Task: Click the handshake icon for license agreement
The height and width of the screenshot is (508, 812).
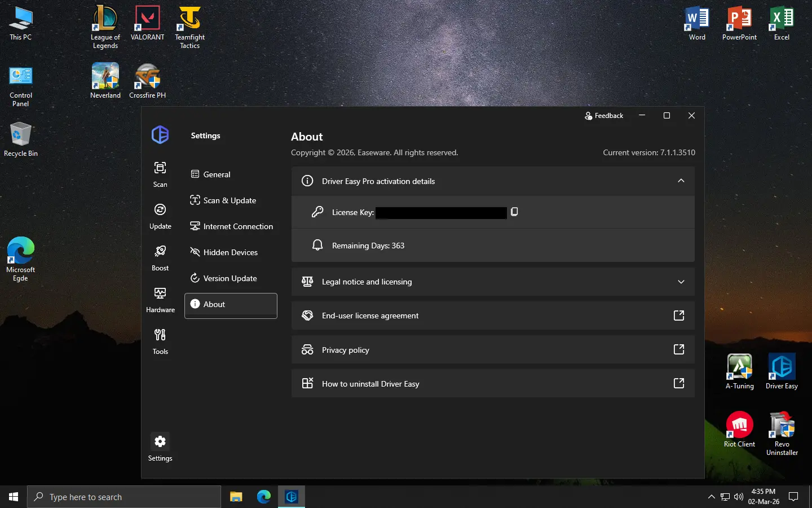Action: click(x=307, y=316)
